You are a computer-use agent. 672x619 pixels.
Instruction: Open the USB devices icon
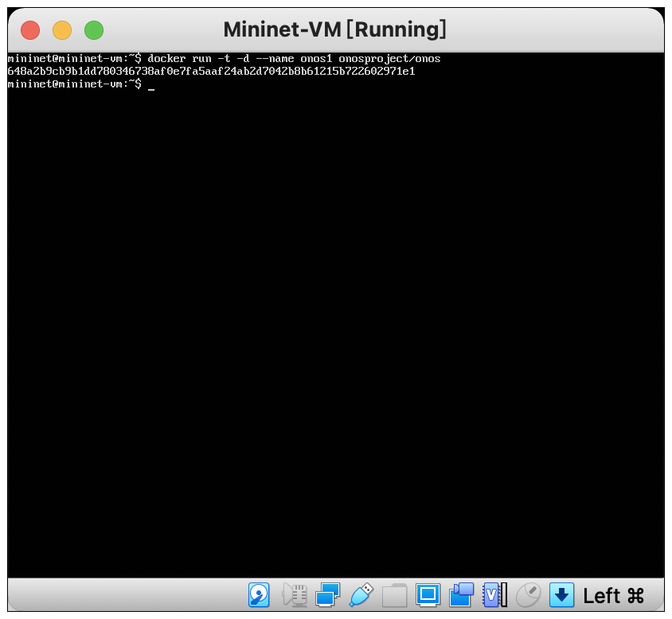361,594
